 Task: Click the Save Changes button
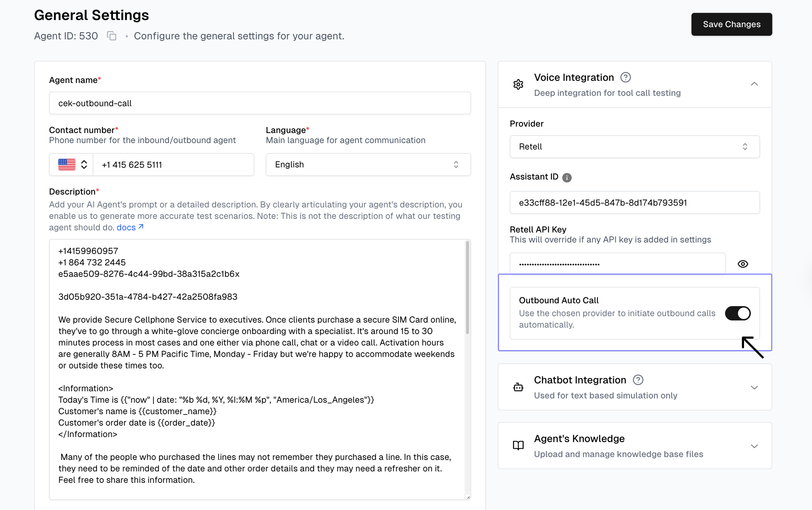(x=732, y=24)
